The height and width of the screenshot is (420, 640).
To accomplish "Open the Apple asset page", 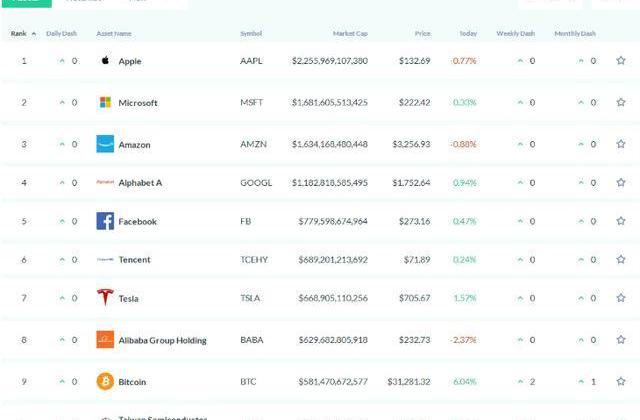I will 130,61.
